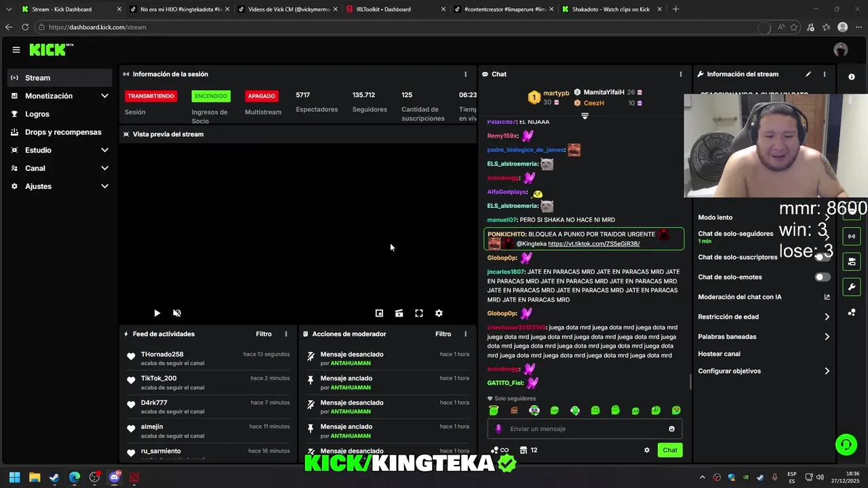Click Hostear canal option

click(x=719, y=354)
